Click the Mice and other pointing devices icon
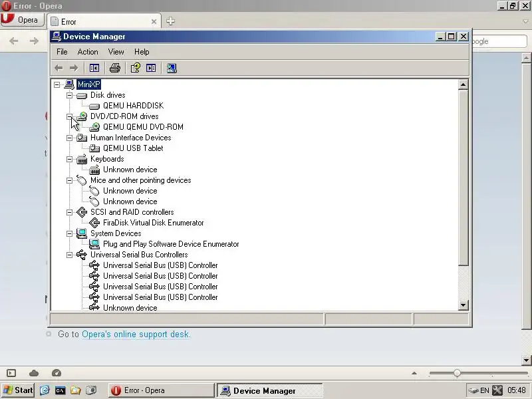Image resolution: width=532 pixels, height=399 pixels. pyautogui.click(x=82, y=180)
